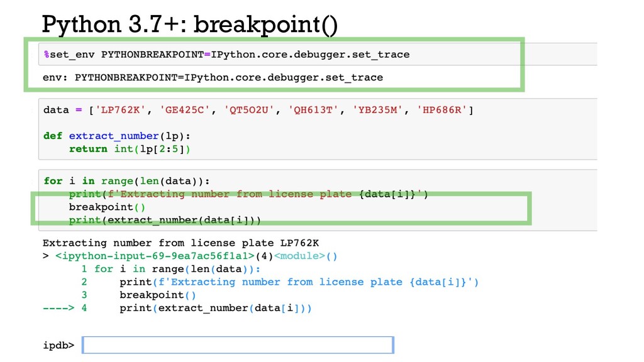Click the 'QT5O2U' string in data list

coord(249,110)
